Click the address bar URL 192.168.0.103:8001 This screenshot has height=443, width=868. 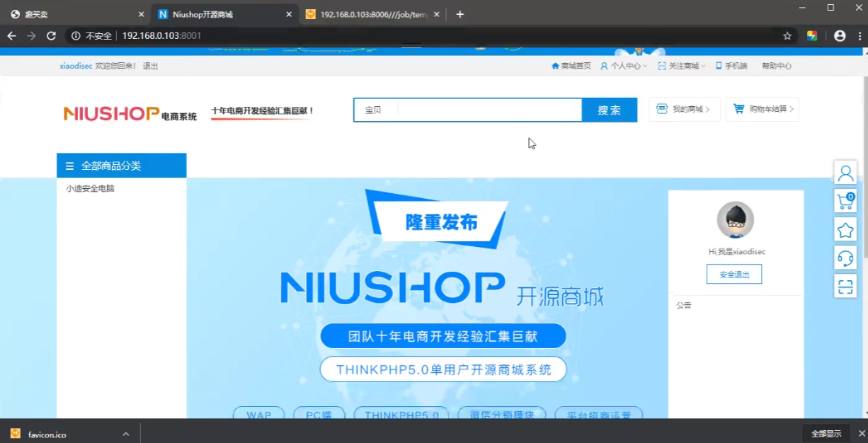(161, 35)
